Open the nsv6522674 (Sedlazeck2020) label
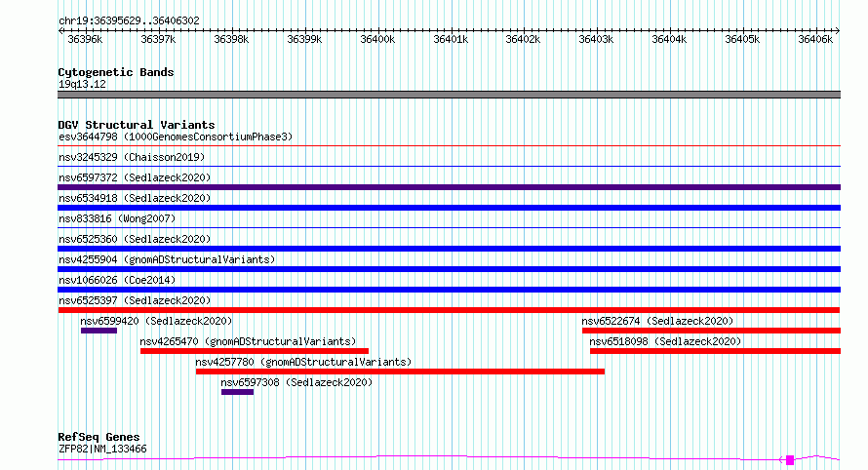Image resolution: width=868 pixels, height=470 pixels. pos(657,321)
